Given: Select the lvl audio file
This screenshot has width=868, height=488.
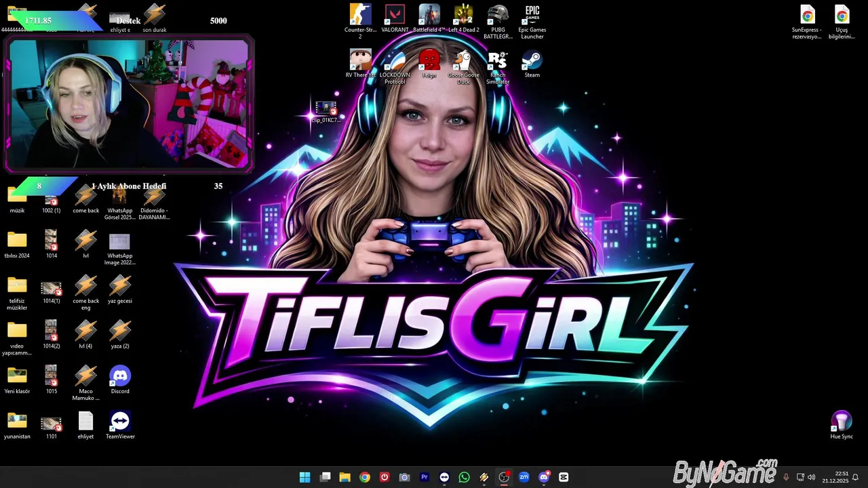Looking at the screenshot, I should pos(85,244).
